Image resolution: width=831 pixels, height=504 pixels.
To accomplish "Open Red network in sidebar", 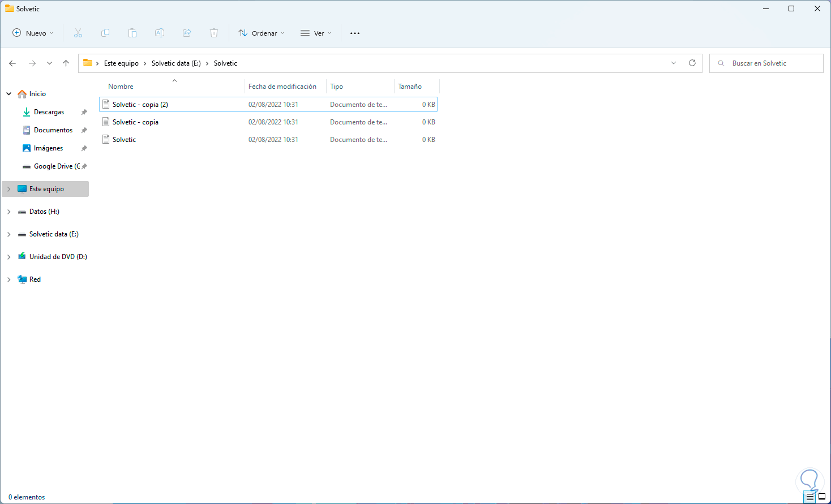I will 35,279.
